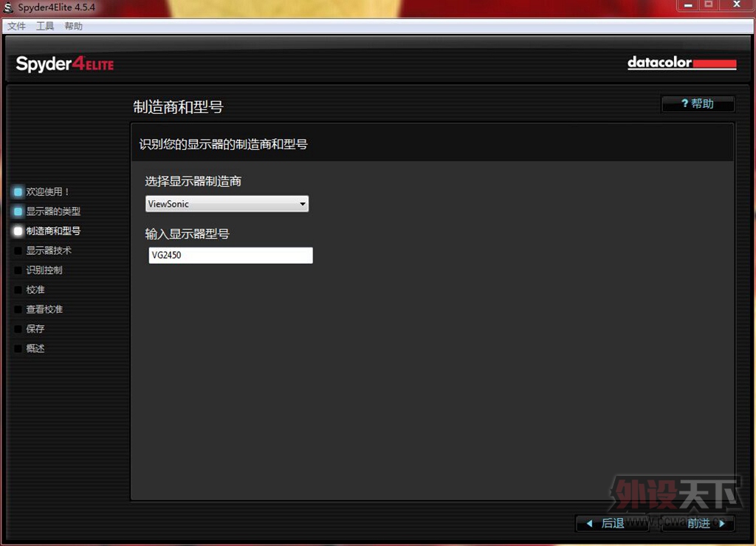Select the 欢迎使用！ step
This screenshot has height=546, width=756.
pyautogui.click(x=42, y=192)
